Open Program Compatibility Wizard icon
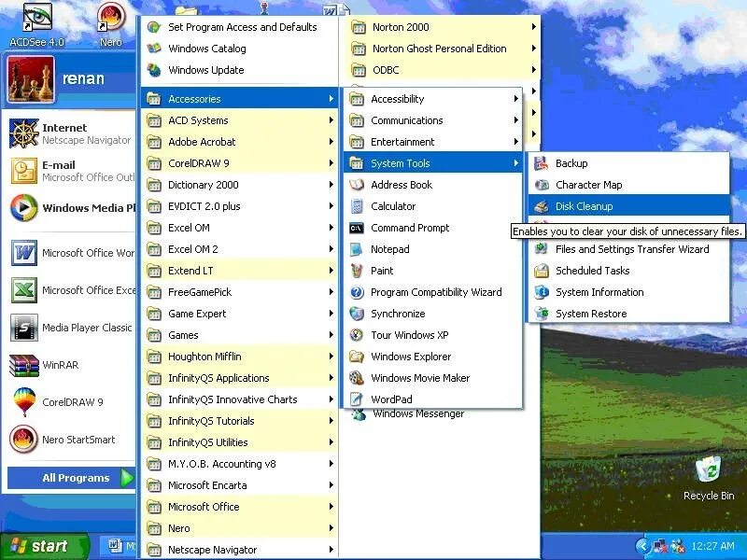Image resolution: width=747 pixels, height=560 pixels. point(357,292)
